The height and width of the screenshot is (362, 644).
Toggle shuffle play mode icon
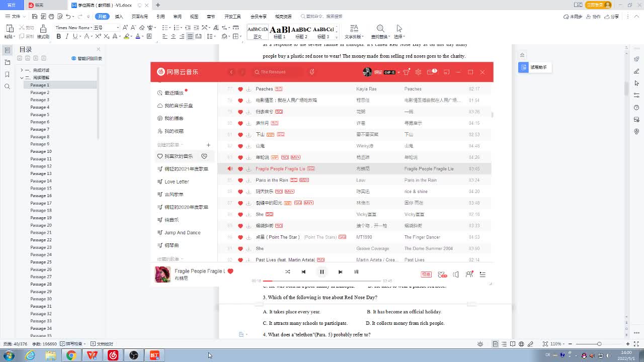coord(287,272)
